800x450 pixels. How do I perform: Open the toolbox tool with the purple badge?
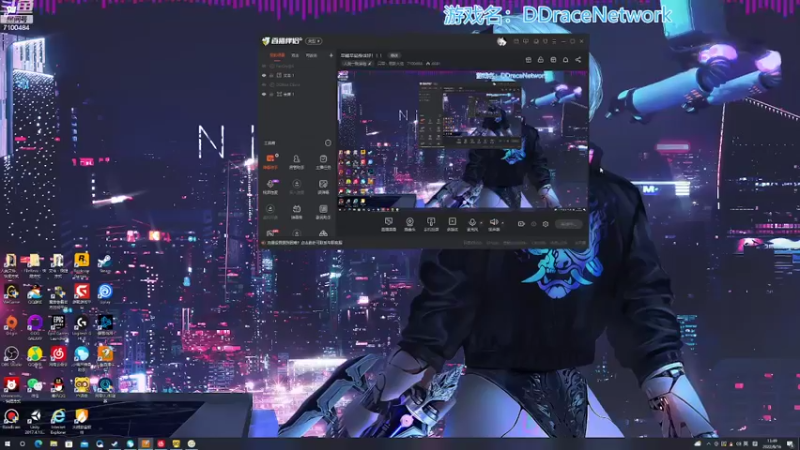[270, 187]
